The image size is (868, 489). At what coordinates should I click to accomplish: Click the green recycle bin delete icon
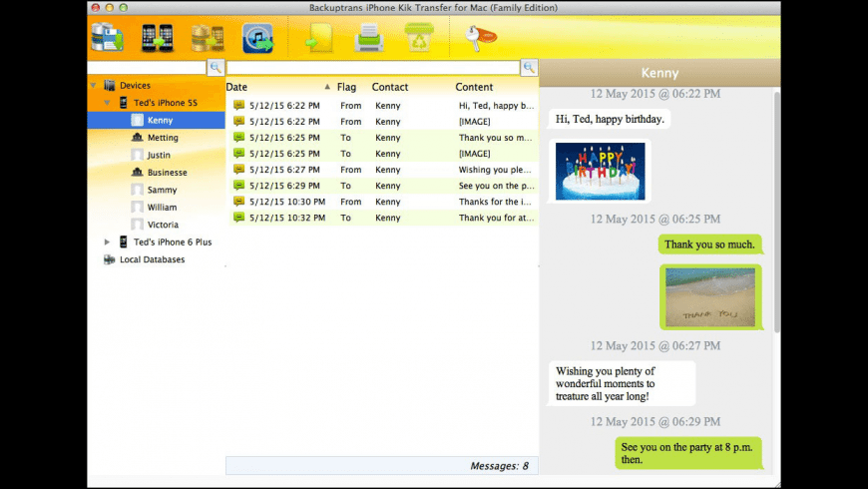click(x=419, y=38)
